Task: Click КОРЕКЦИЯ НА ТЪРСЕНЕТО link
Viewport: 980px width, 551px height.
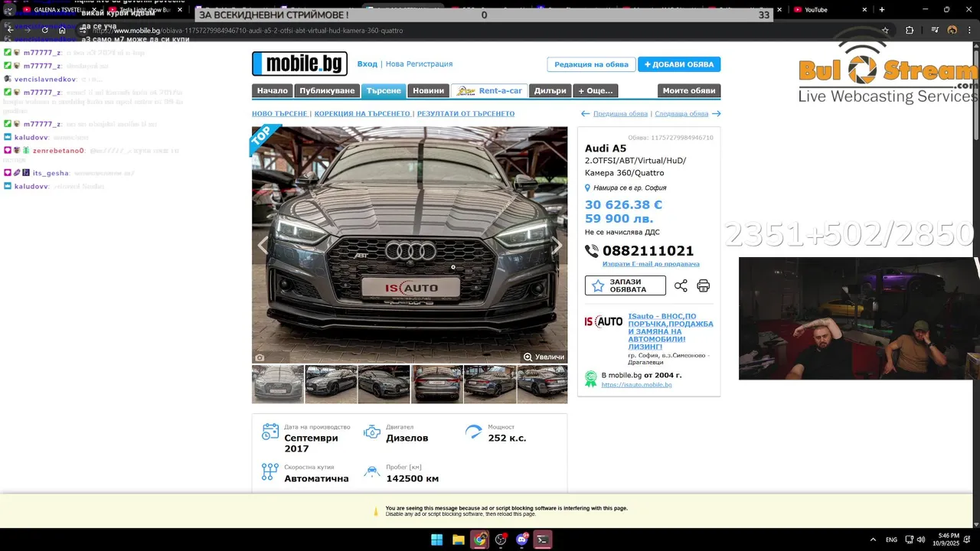Action: click(x=362, y=113)
